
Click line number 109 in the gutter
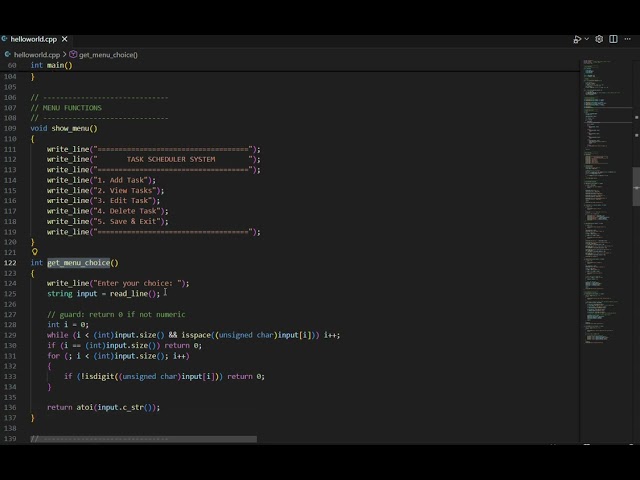(x=10, y=129)
